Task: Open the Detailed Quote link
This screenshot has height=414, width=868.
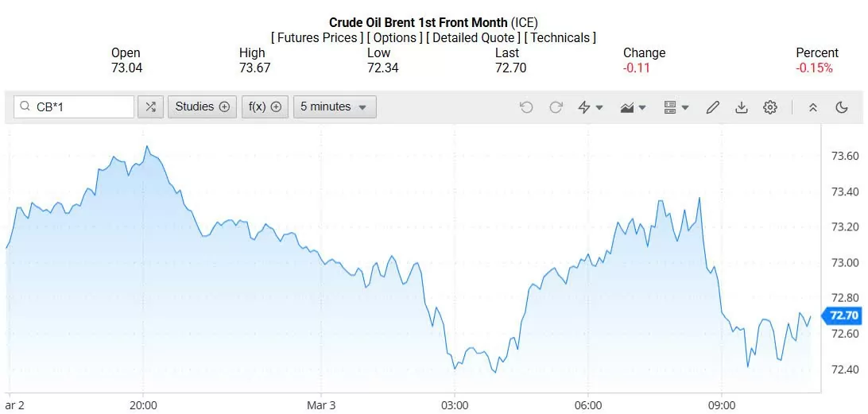Action: click(x=474, y=37)
